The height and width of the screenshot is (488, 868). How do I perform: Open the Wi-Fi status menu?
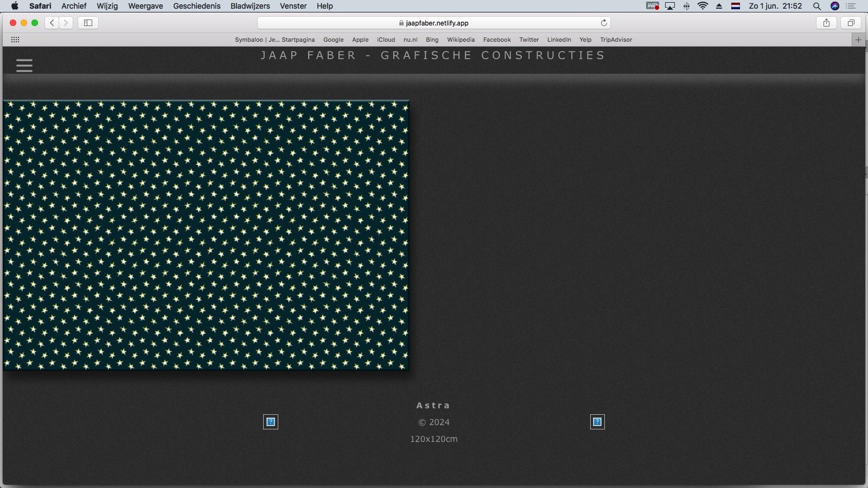(x=703, y=6)
